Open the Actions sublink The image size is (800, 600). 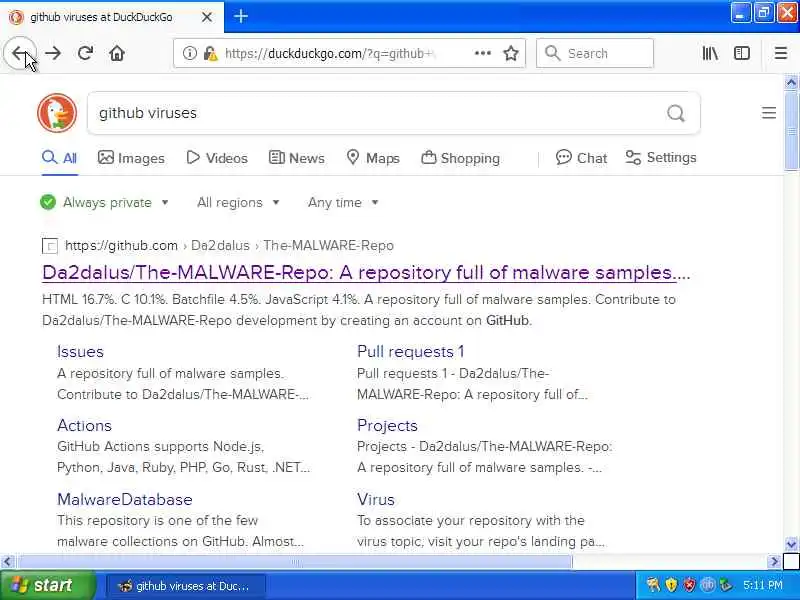click(84, 426)
